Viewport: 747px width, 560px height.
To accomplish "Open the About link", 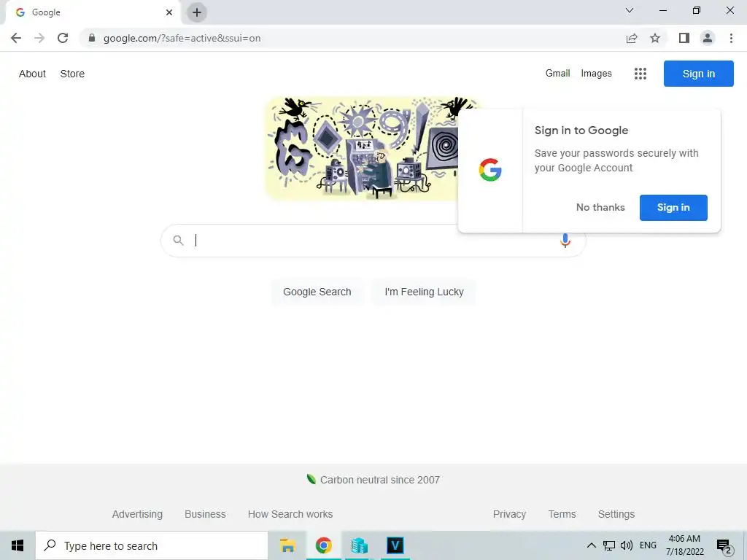I will pyautogui.click(x=32, y=74).
